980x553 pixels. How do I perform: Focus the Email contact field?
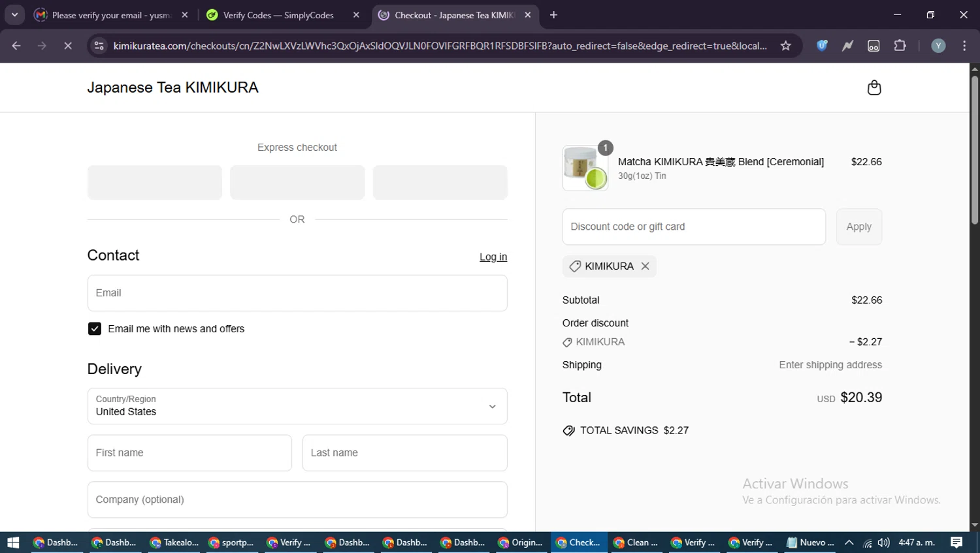[x=297, y=292]
